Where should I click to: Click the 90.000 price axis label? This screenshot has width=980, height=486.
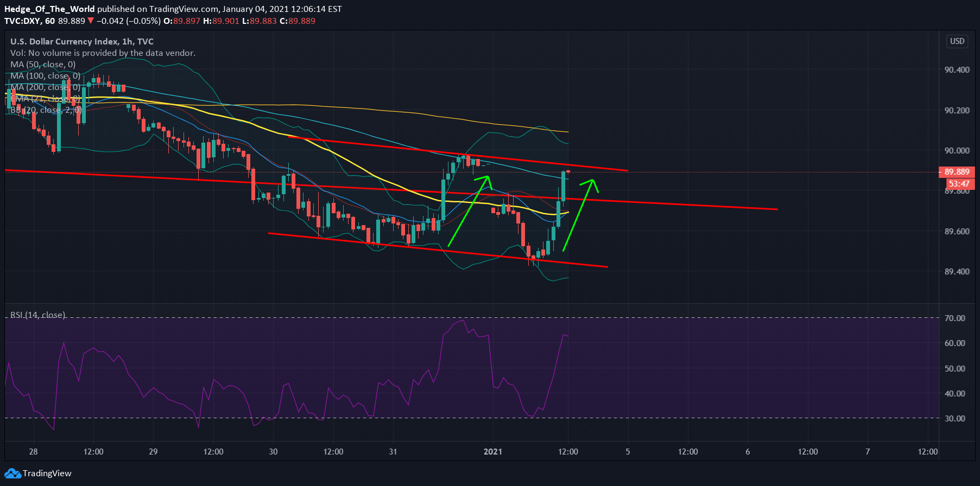pyautogui.click(x=957, y=150)
